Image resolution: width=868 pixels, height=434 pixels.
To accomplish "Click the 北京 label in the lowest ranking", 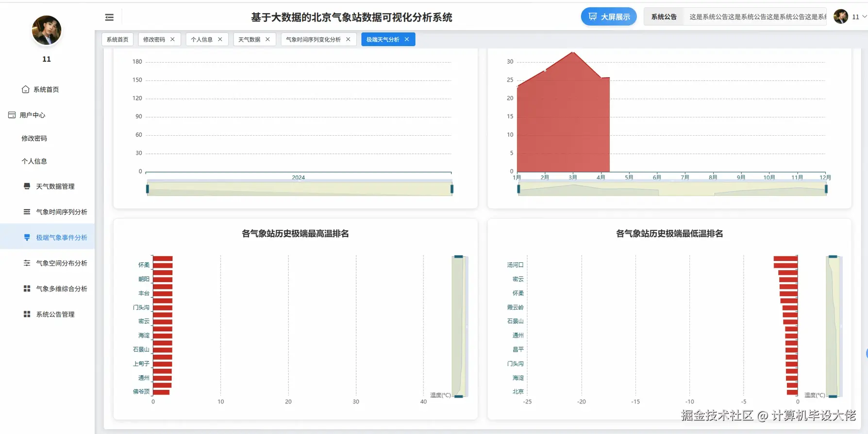I will 518,391.
